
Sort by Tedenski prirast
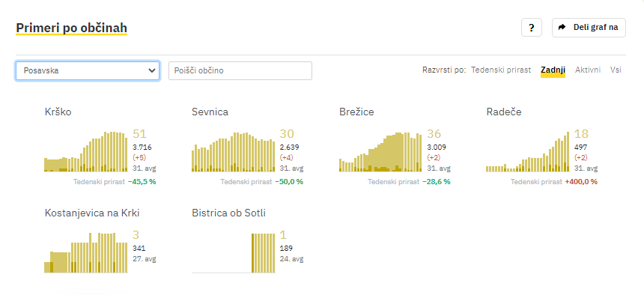[x=501, y=70]
